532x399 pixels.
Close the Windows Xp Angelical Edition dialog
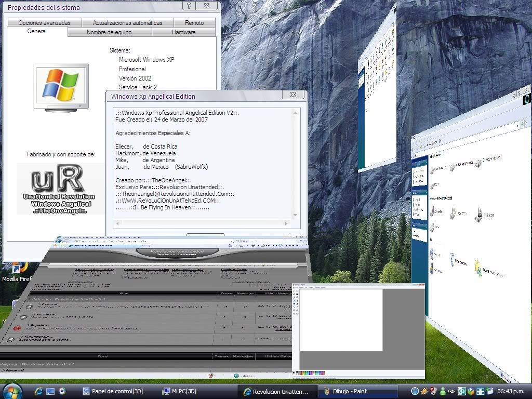point(293,95)
